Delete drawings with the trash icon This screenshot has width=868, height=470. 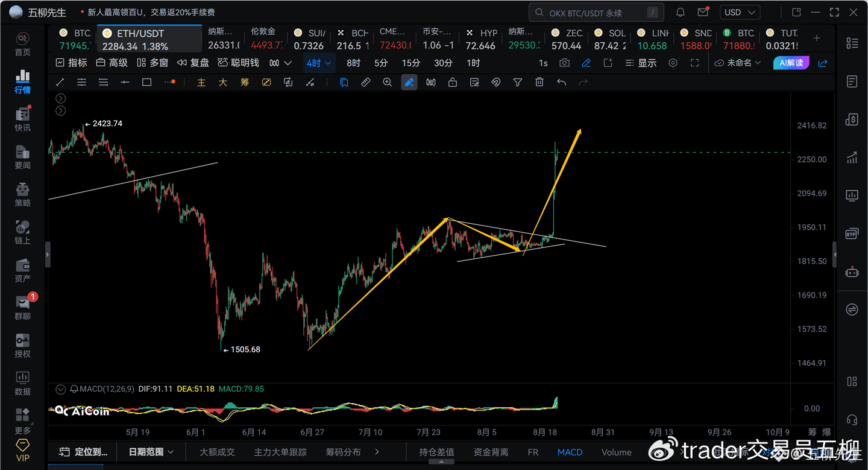coord(539,82)
